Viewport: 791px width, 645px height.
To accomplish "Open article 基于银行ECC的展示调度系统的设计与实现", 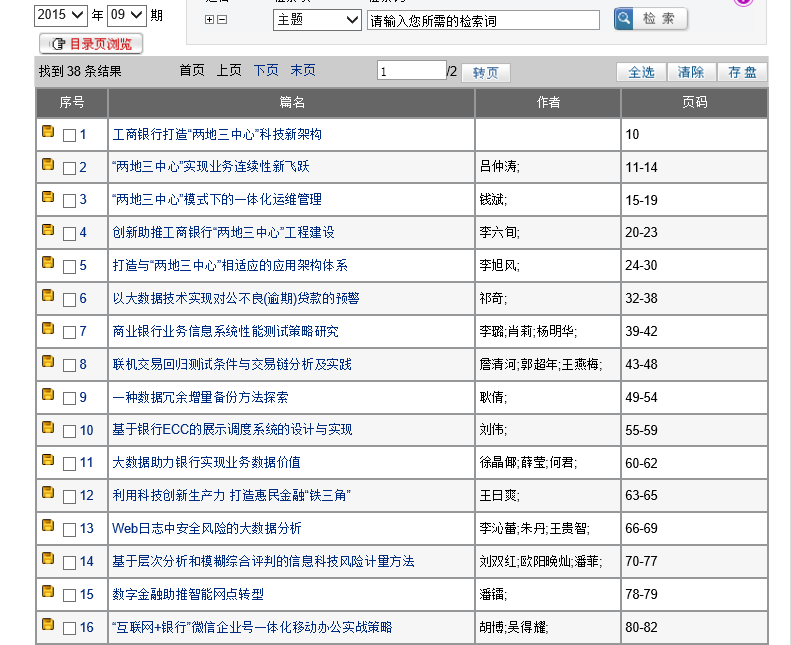I will point(232,430).
